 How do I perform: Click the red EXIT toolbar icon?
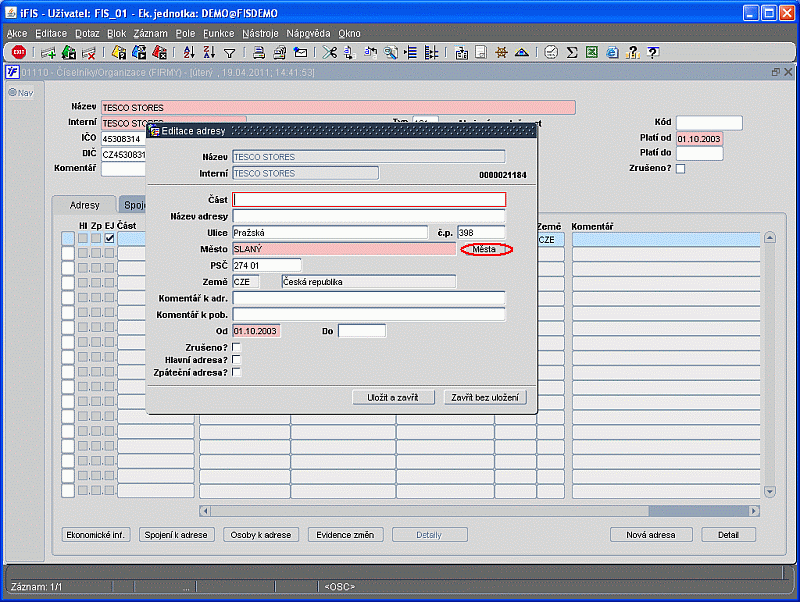tap(18, 53)
